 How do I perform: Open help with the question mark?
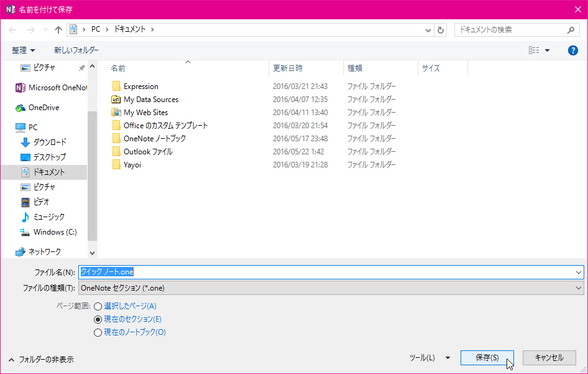(x=572, y=50)
